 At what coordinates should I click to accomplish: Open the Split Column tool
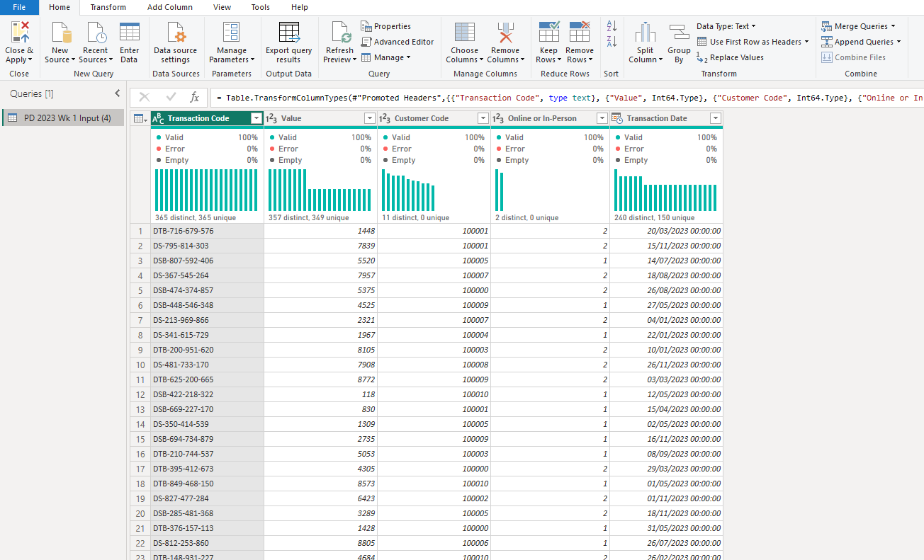645,33
